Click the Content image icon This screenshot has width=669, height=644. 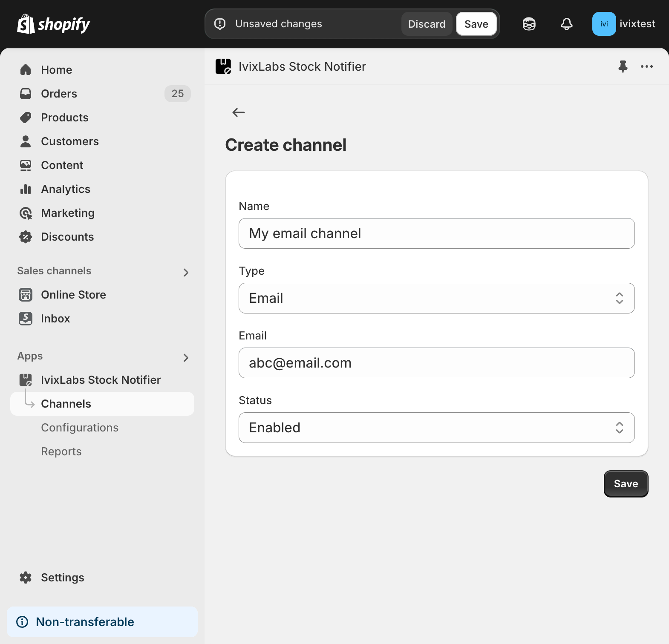(x=26, y=165)
